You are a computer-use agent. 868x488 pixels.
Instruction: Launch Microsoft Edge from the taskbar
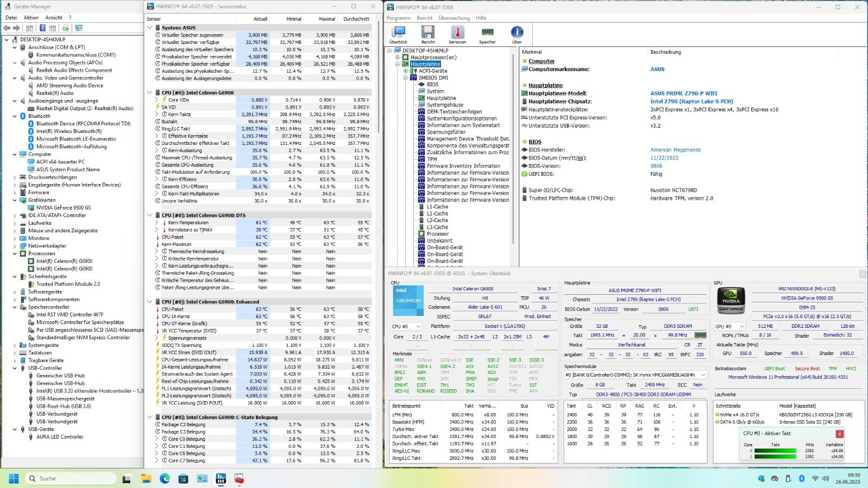[165, 478]
